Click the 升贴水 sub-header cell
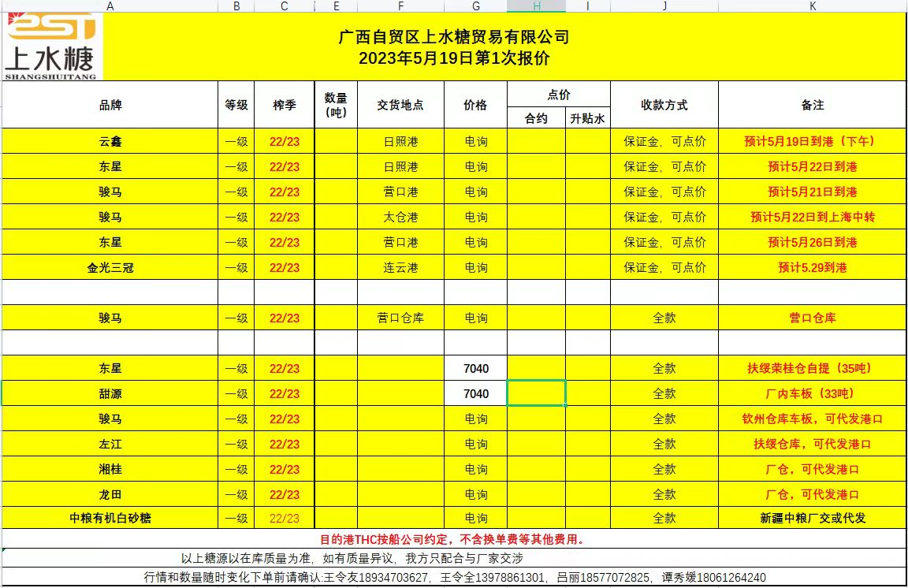908x588 pixels. [x=587, y=119]
